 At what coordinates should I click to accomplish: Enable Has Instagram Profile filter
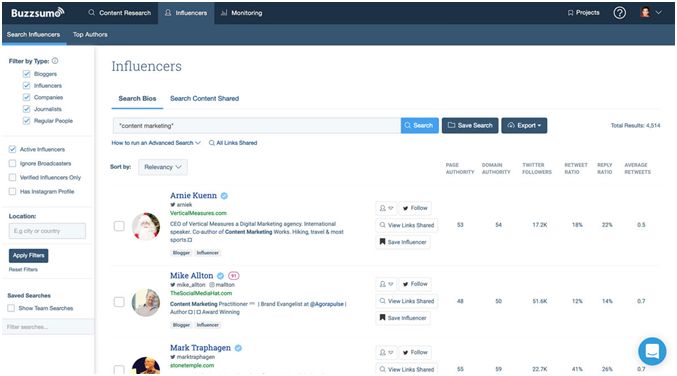click(12, 191)
